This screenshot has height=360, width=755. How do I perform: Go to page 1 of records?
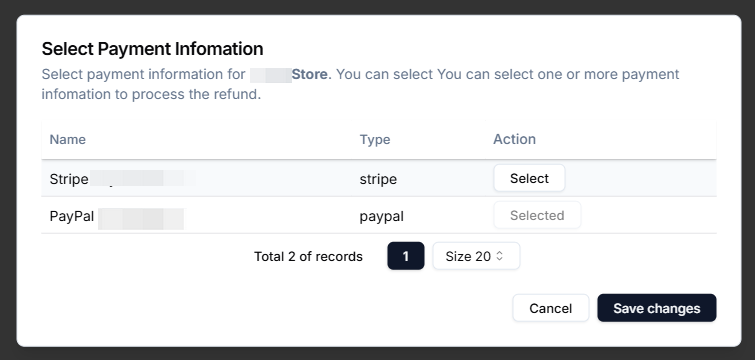tap(405, 256)
